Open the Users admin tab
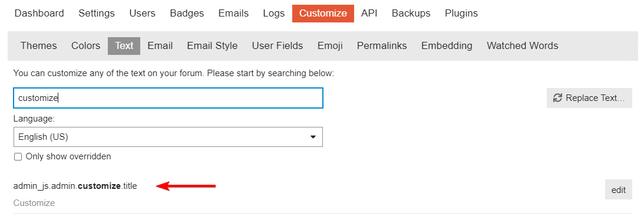This screenshot has height=216, width=644. point(142,13)
